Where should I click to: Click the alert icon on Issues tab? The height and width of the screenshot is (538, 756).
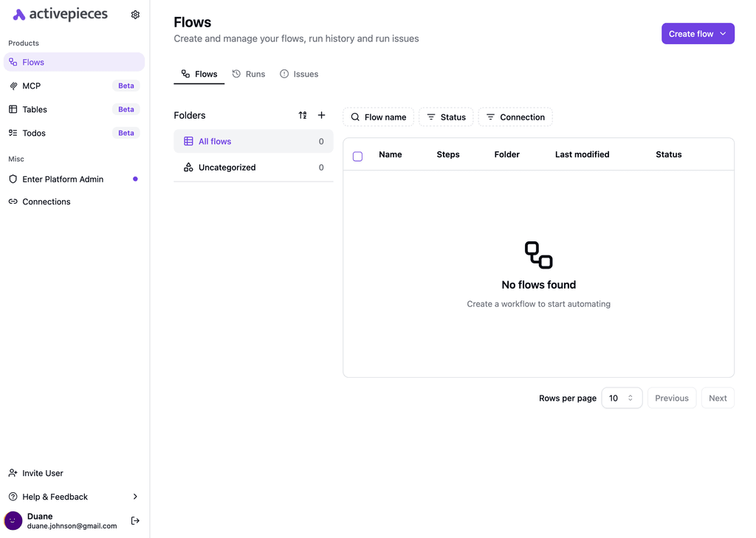(284, 74)
